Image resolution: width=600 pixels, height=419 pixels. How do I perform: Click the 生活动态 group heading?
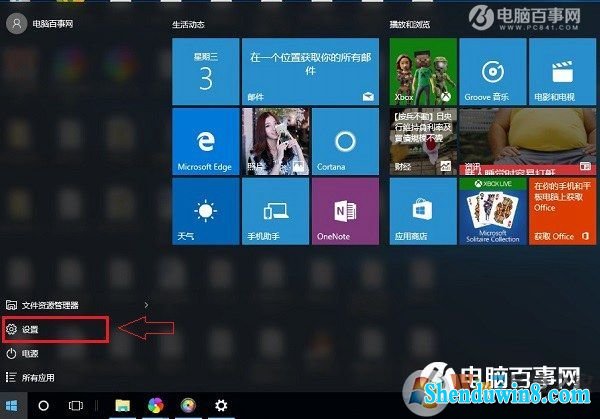pos(188,24)
